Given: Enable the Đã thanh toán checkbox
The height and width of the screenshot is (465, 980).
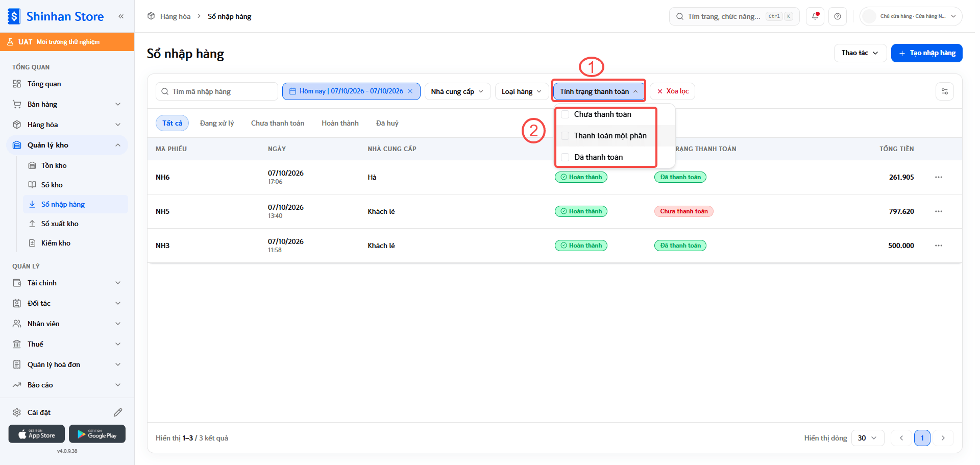Looking at the screenshot, I should pos(565,157).
